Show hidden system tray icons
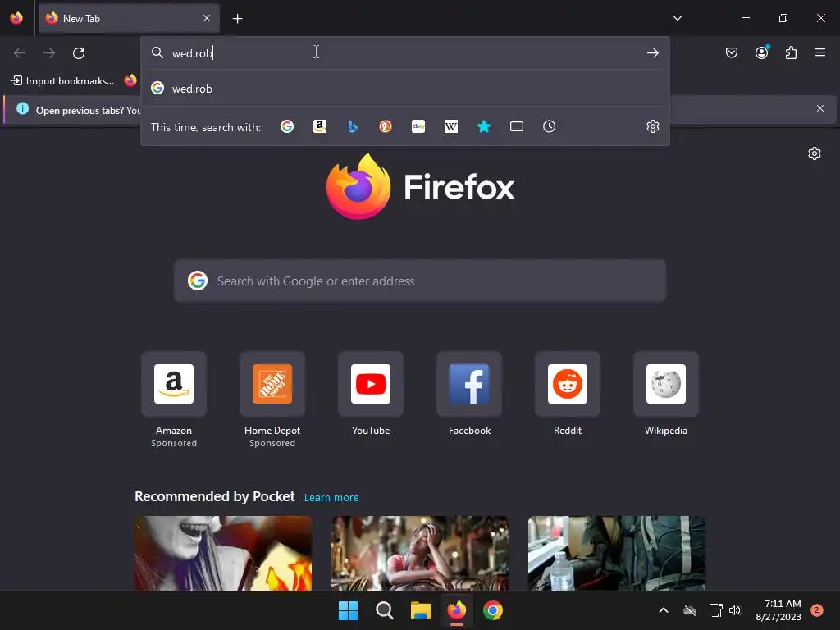The height and width of the screenshot is (630, 840). pos(663,610)
